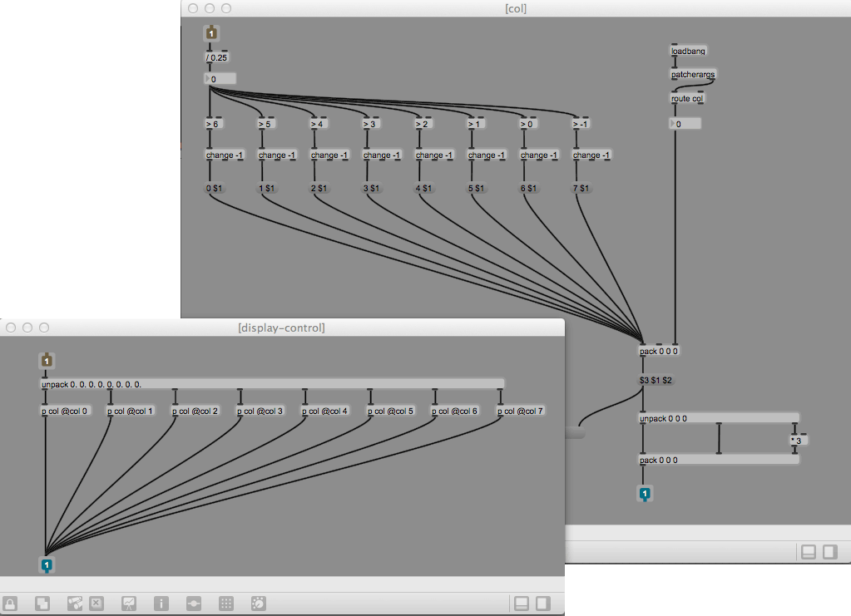This screenshot has width=851, height=616.
Task: Select 'pack 0 0 0' above '$3 $1 $2'
Action: pos(659,351)
